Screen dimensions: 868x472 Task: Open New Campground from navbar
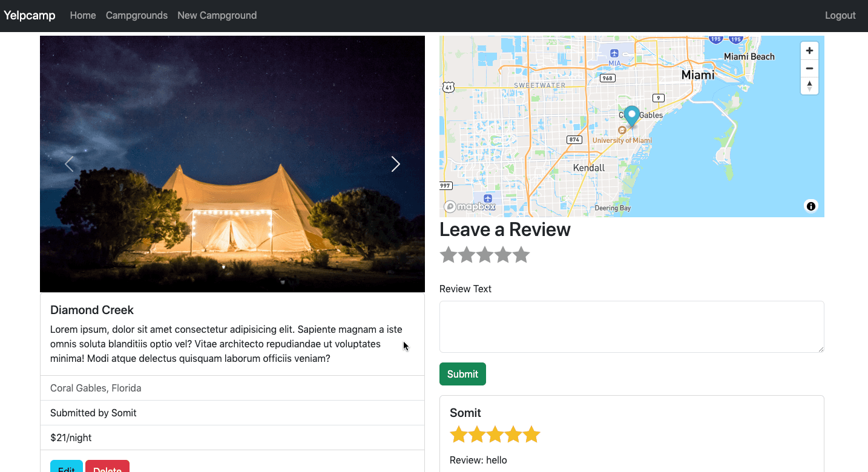(x=217, y=16)
